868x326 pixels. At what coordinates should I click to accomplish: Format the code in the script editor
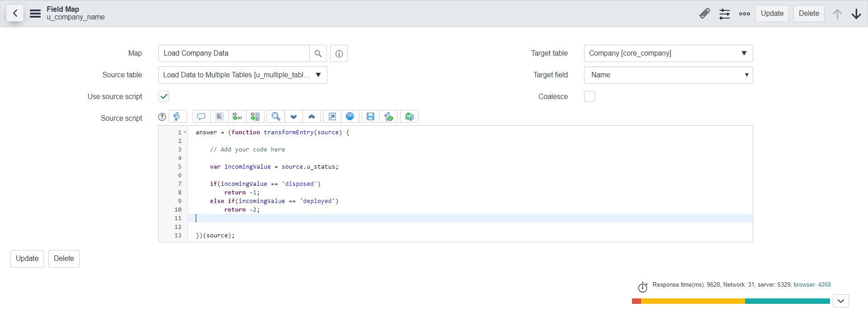tap(219, 117)
